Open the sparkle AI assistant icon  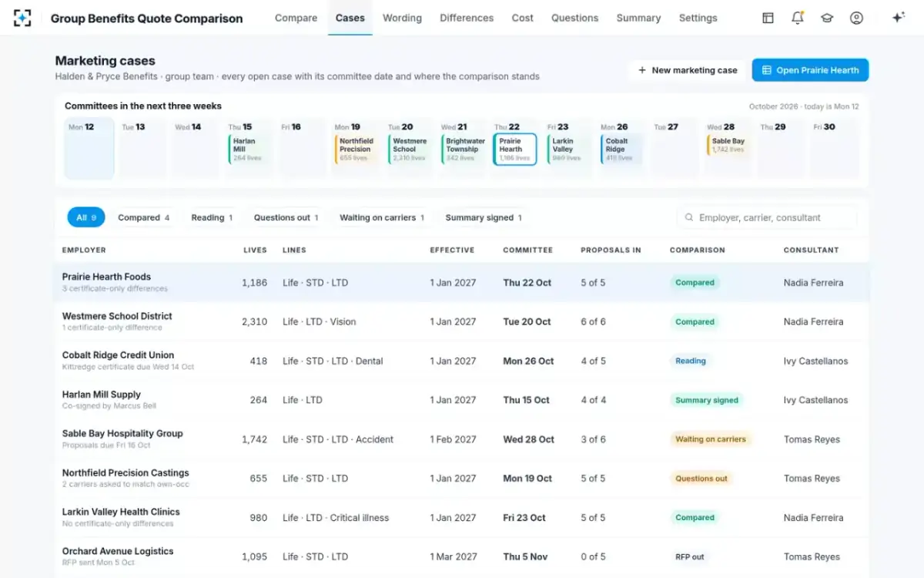point(898,18)
